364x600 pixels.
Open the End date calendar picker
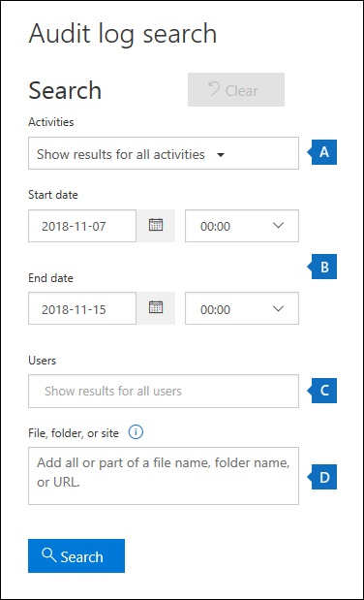(156, 308)
